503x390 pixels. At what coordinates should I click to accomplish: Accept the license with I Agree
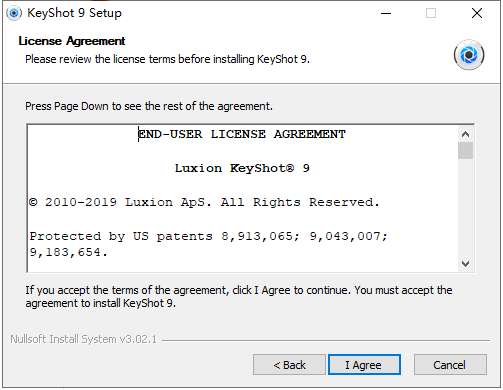pyautogui.click(x=364, y=365)
